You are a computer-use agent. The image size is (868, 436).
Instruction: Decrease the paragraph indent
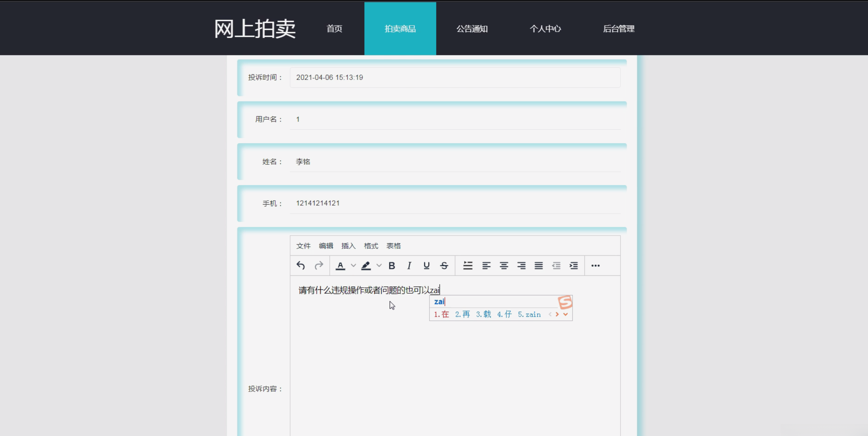pos(556,266)
